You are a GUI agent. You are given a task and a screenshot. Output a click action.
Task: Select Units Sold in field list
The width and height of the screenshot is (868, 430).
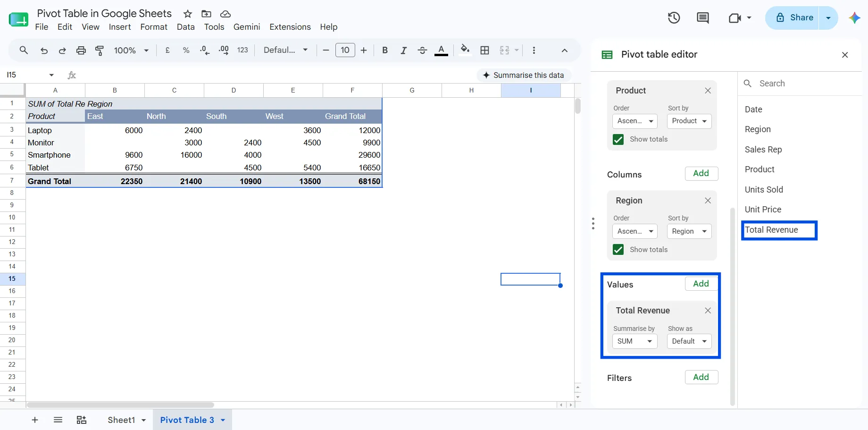point(764,190)
